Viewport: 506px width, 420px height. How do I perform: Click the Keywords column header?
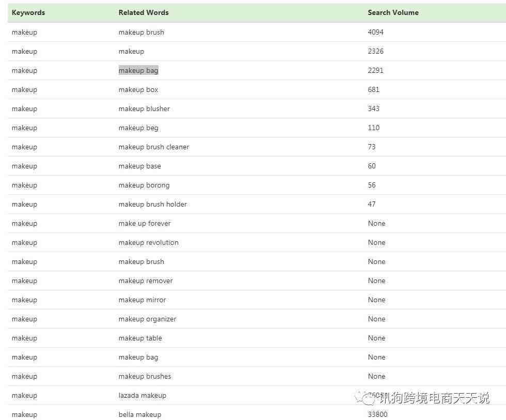pyautogui.click(x=28, y=12)
